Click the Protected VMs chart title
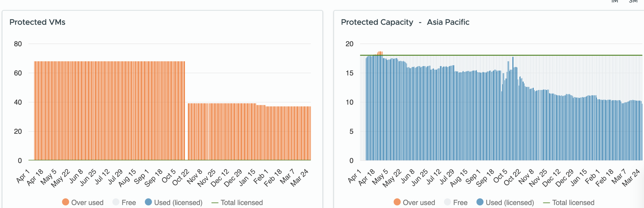 click(x=37, y=22)
